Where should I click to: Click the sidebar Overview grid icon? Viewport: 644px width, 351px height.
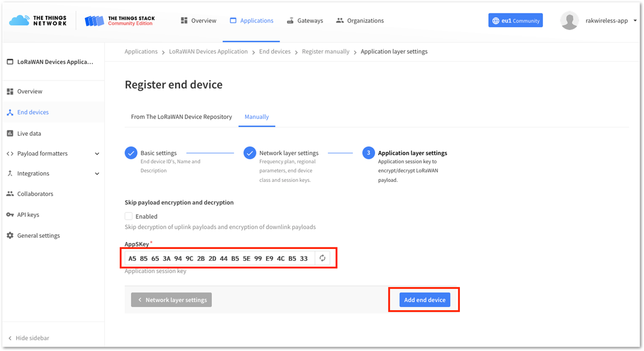tap(10, 91)
